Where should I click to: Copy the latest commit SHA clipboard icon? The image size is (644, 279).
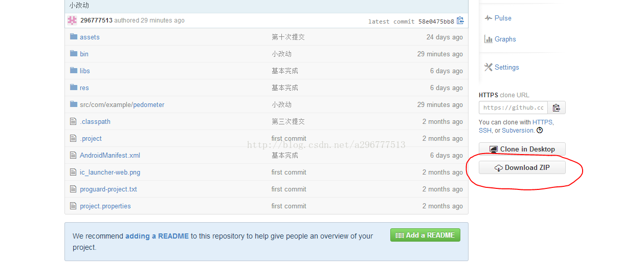(460, 20)
